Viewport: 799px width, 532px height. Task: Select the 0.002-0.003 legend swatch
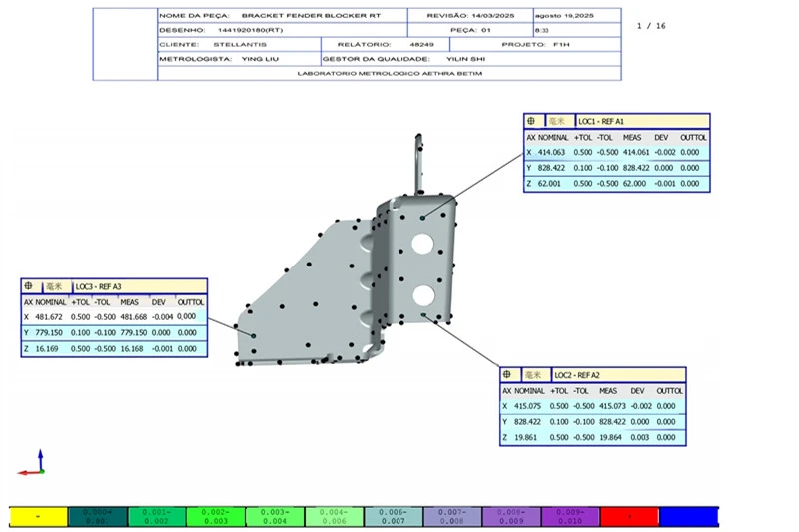tap(216, 517)
